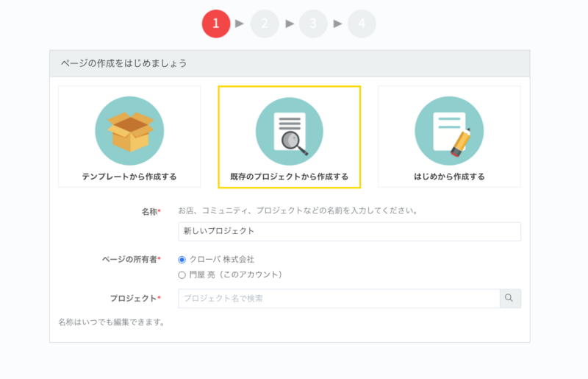Select クローバ 株式会社 as page owner
The width and height of the screenshot is (588, 379).
182,260
